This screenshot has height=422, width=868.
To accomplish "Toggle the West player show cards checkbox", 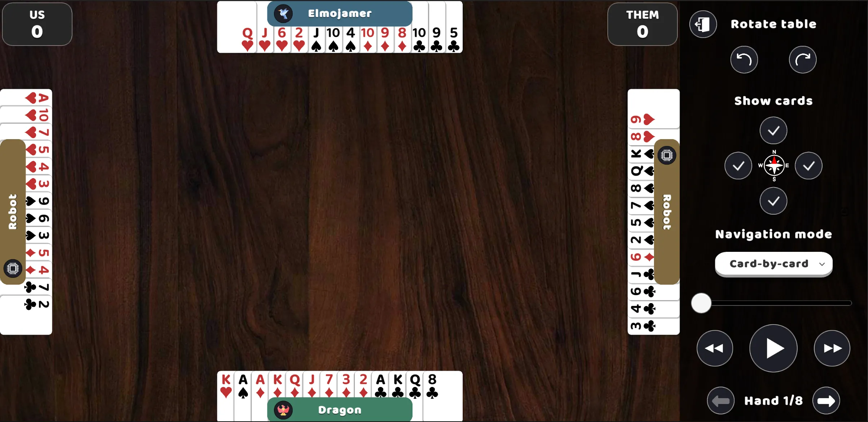I will coord(738,166).
